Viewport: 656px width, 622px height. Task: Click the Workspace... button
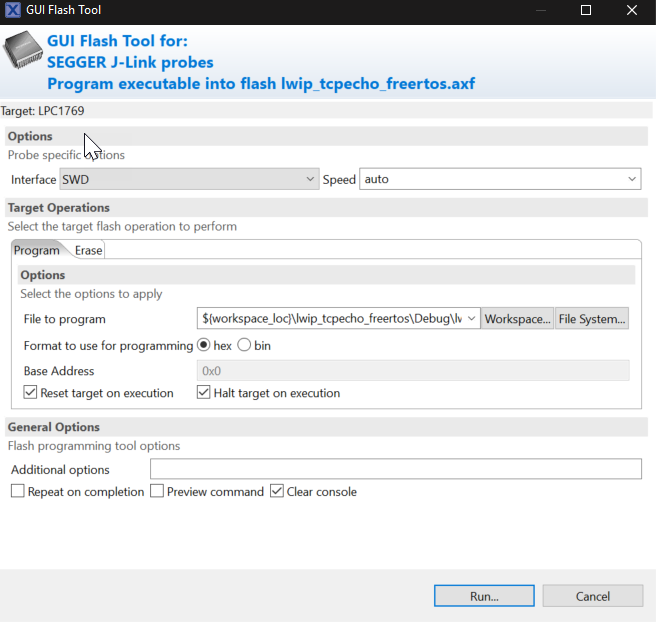click(x=517, y=318)
